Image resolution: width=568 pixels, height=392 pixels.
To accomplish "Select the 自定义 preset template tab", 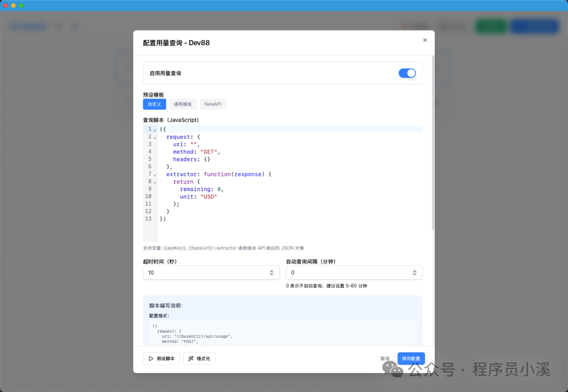I will click(x=154, y=104).
